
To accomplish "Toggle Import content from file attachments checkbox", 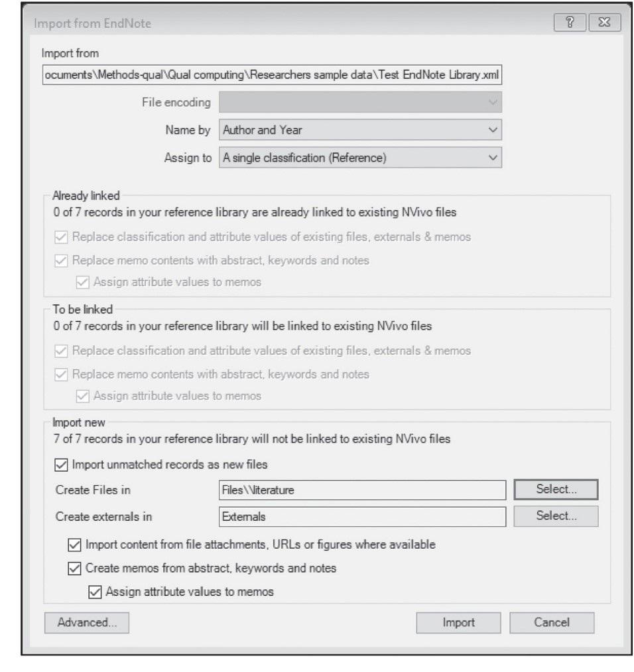I will (x=74, y=545).
